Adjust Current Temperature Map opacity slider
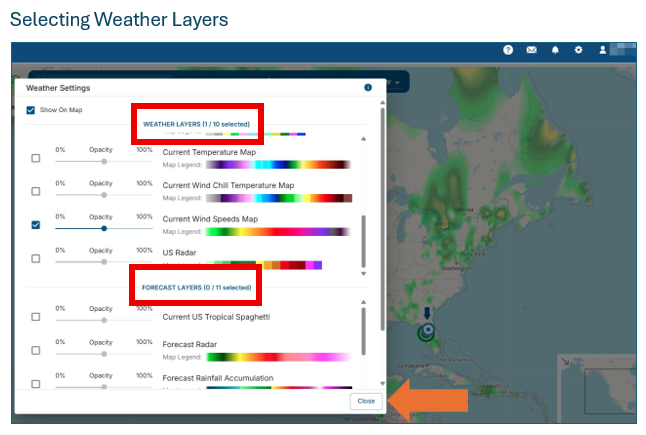Screen dimensions: 646x435 [x=104, y=161]
